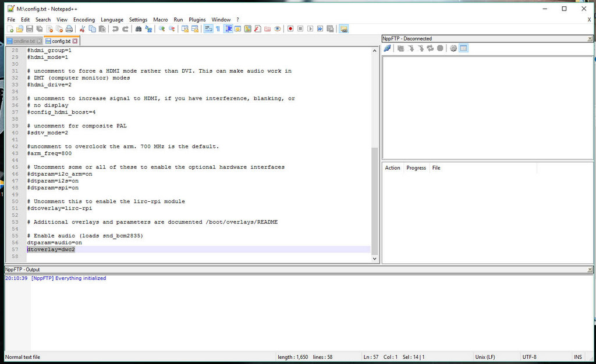The width and height of the screenshot is (596, 364).
Task: Toggle NppFTP messages window button
Action: pos(464,48)
